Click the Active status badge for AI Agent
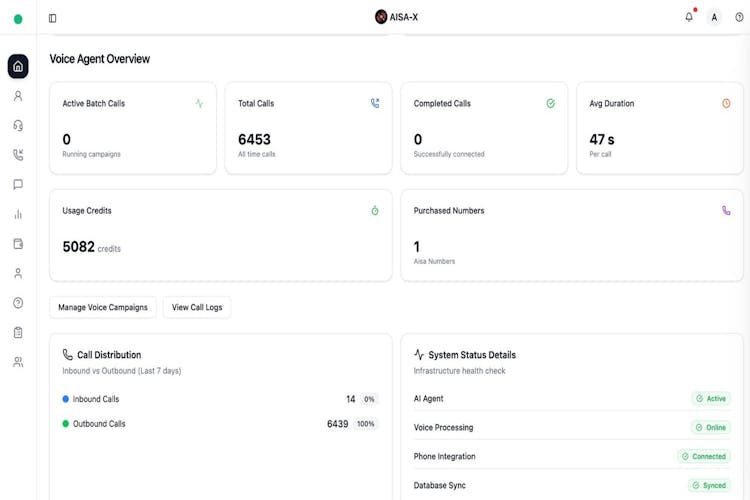Screen dimensions: 750x500 coord(711,398)
